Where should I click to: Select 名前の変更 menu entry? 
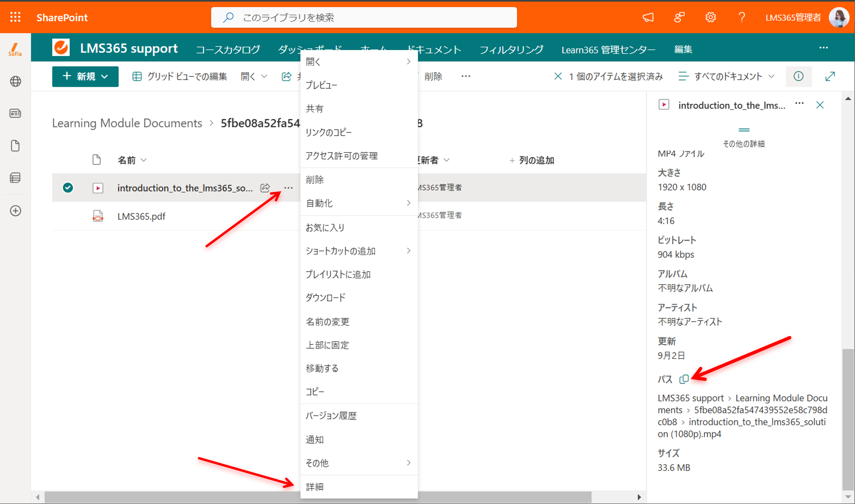tap(359, 321)
